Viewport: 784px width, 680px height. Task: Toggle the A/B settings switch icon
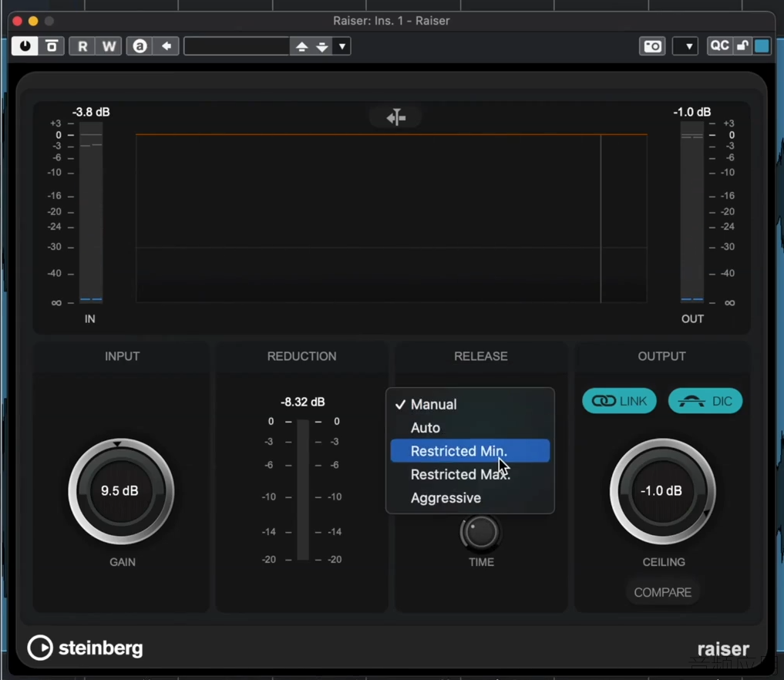pyautogui.click(x=140, y=46)
